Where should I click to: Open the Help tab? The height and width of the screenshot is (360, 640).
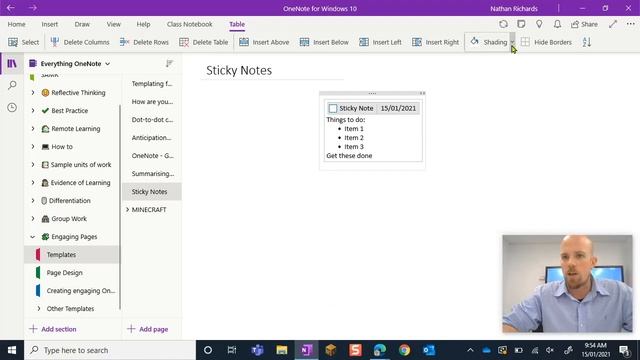pos(143,24)
